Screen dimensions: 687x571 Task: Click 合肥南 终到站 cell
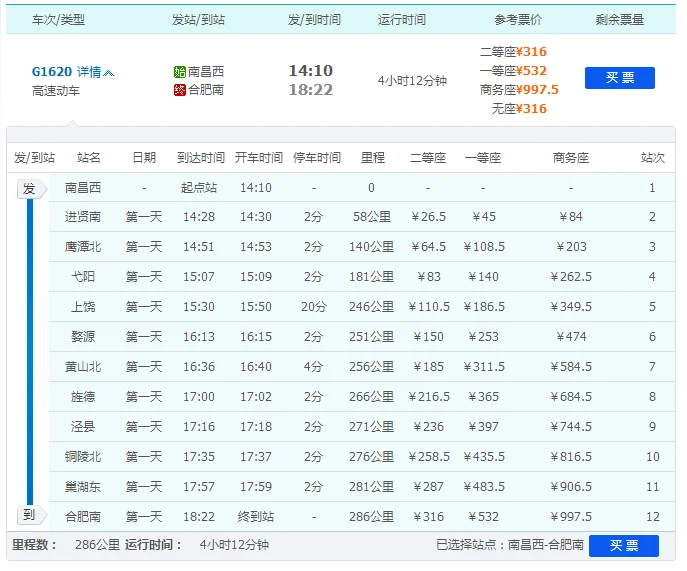[256, 517]
